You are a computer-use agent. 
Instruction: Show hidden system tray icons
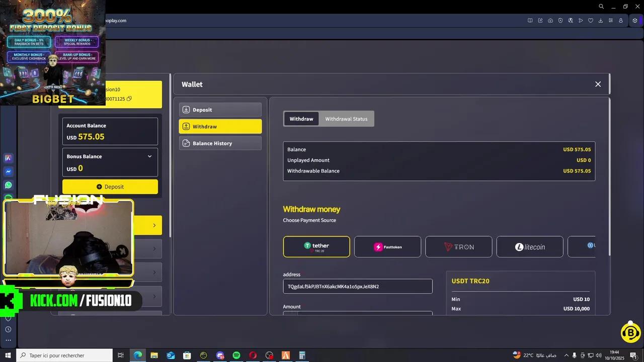point(566,355)
